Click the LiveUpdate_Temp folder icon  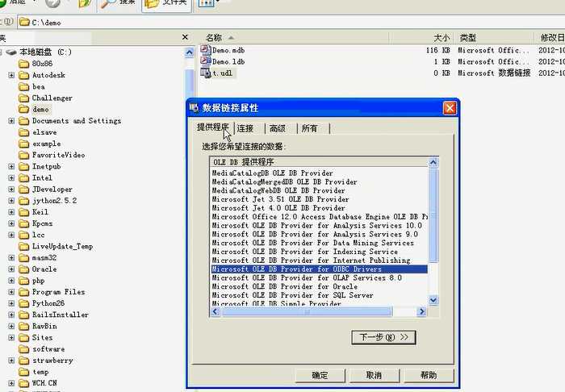point(23,247)
